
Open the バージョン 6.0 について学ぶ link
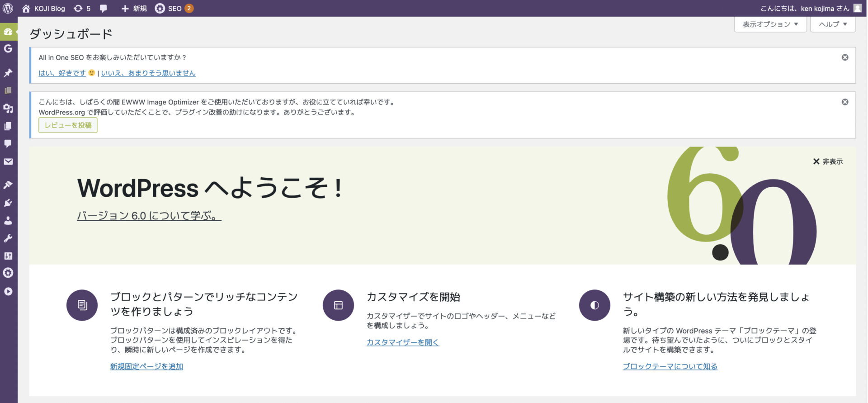tap(149, 215)
